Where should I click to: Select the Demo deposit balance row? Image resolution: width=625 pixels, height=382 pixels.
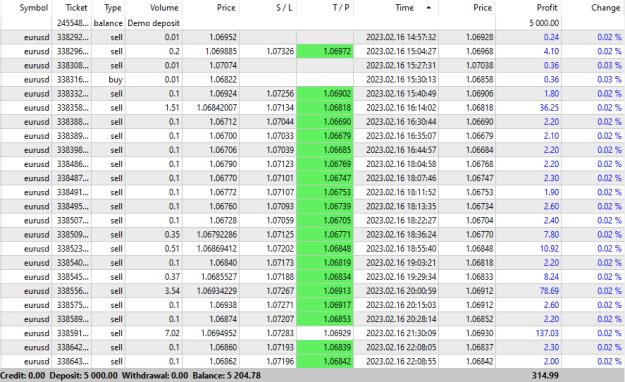coord(312,23)
